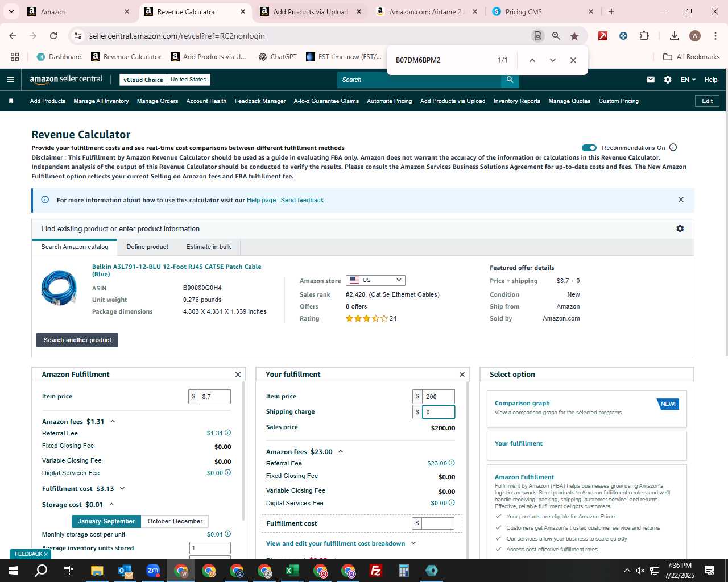This screenshot has width=728, height=582.
Task: Click info icon beside Monthly storage cost
Action: click(228, 534)
